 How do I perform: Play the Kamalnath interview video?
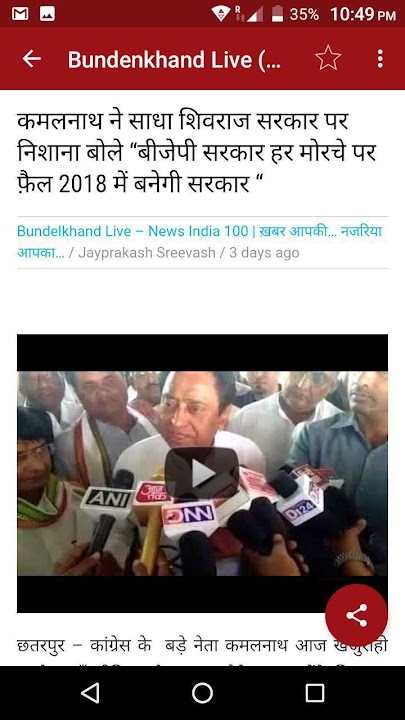tap(202, 473)
